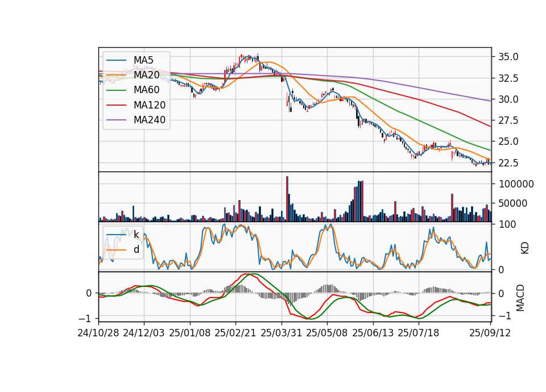Click the 25/01/08 date label
The image size is (546, 392).
pos(190,333)
